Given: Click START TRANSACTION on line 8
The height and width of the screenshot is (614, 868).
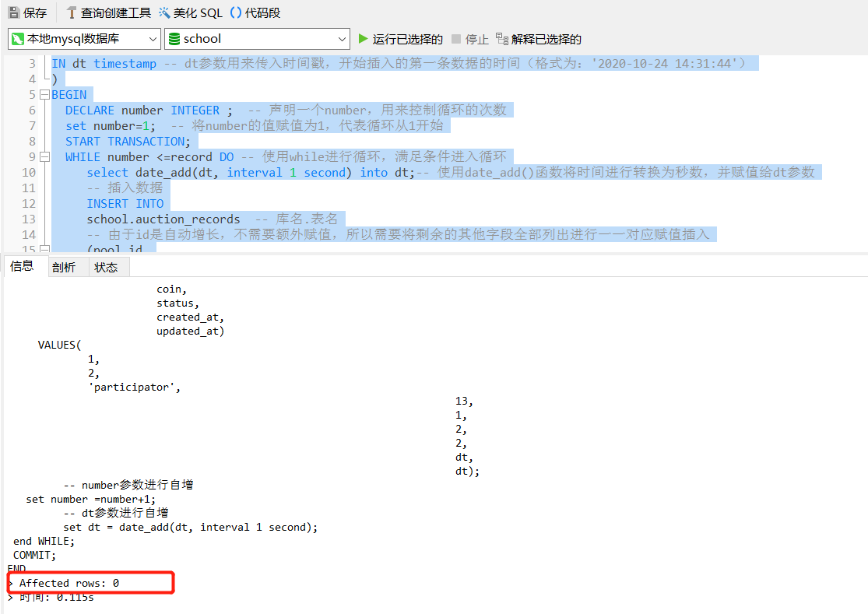Looking at the screenshot, I should pyautogui.click(x=128, y=141).
